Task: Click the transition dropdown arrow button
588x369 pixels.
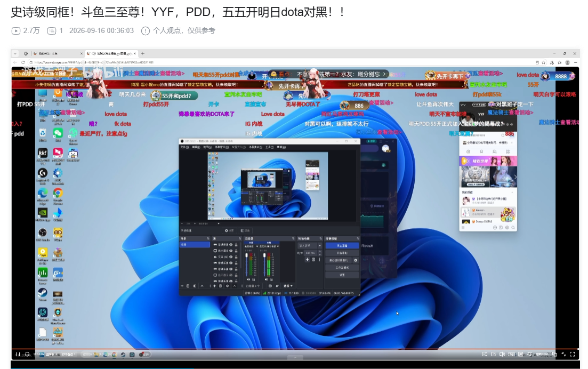Action: tap(320, 246)
